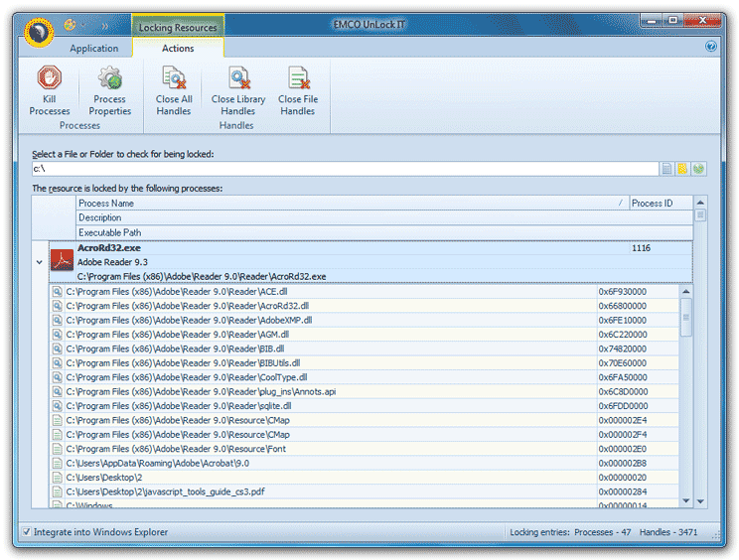
Task: Open the help icon in ribbon
Action: [711, 46]
